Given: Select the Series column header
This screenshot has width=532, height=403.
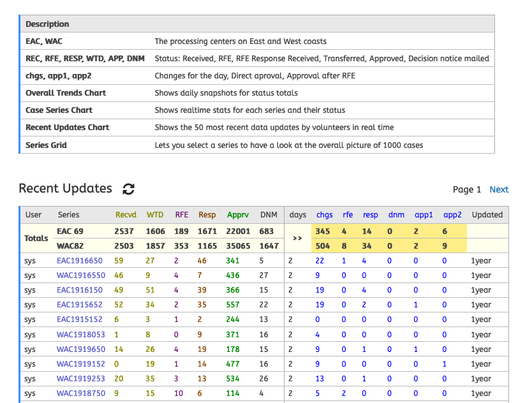Looking at the screenshot, I should [69, 215].
